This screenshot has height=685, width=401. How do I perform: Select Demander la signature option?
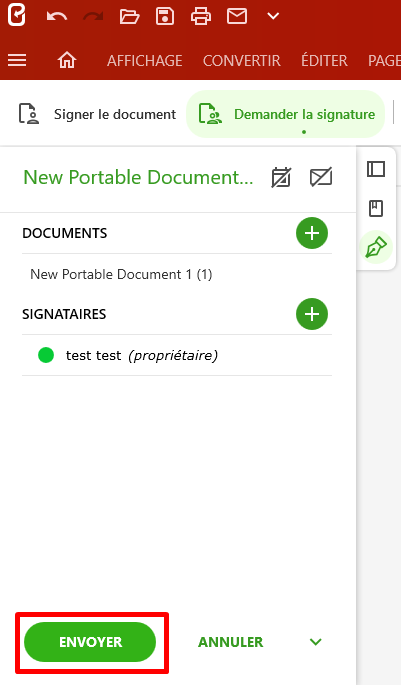coord(286,114)
